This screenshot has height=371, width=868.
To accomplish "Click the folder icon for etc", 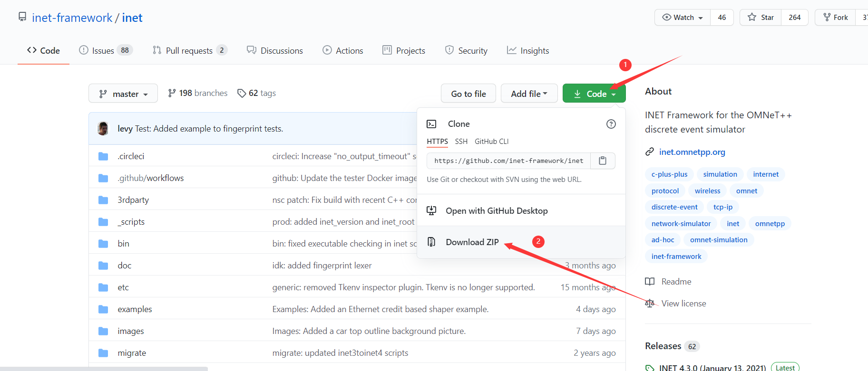I will point(103,287).
